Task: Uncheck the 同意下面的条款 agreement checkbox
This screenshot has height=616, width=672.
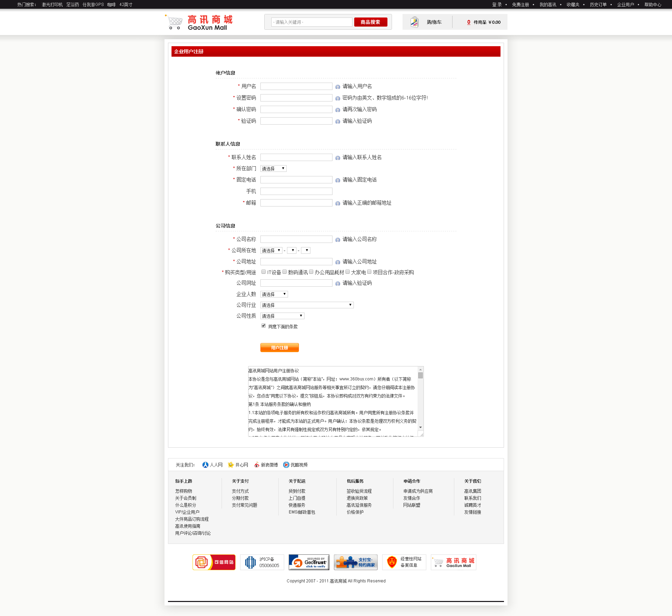Action: (264, 326)
